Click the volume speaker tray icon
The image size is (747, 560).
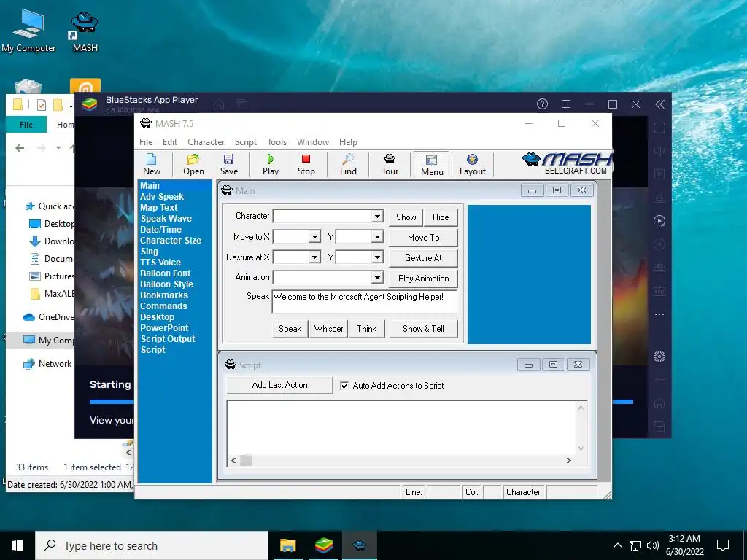[x=653, y=545]
